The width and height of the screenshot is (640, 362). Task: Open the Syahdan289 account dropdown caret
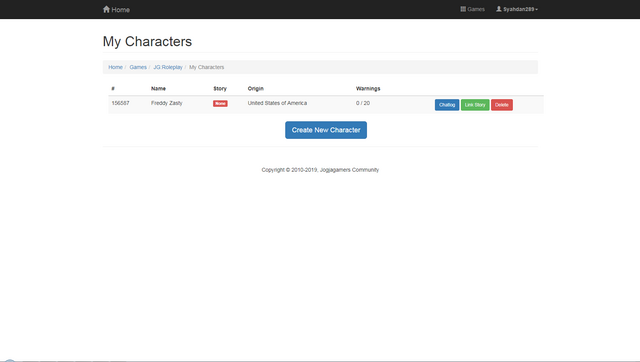[x=536, y=9]
